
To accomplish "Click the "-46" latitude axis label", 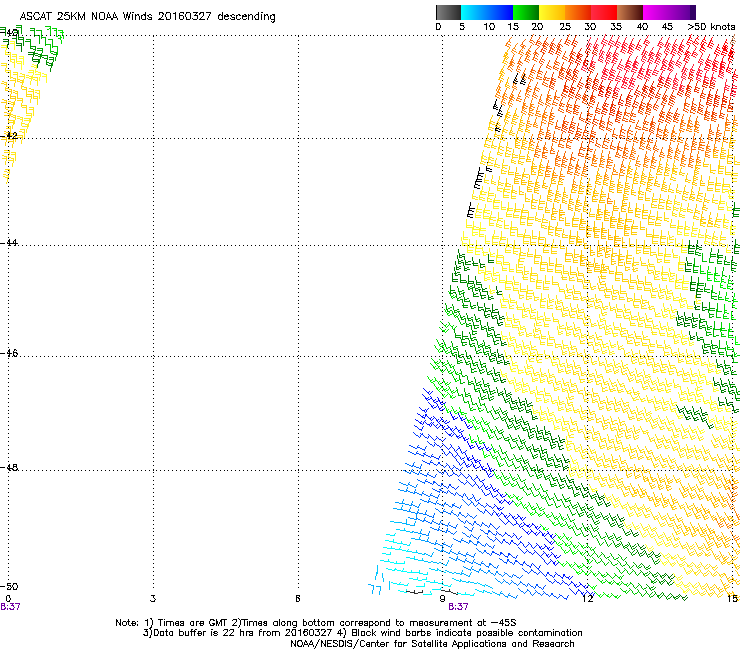I will click(9, 354).
